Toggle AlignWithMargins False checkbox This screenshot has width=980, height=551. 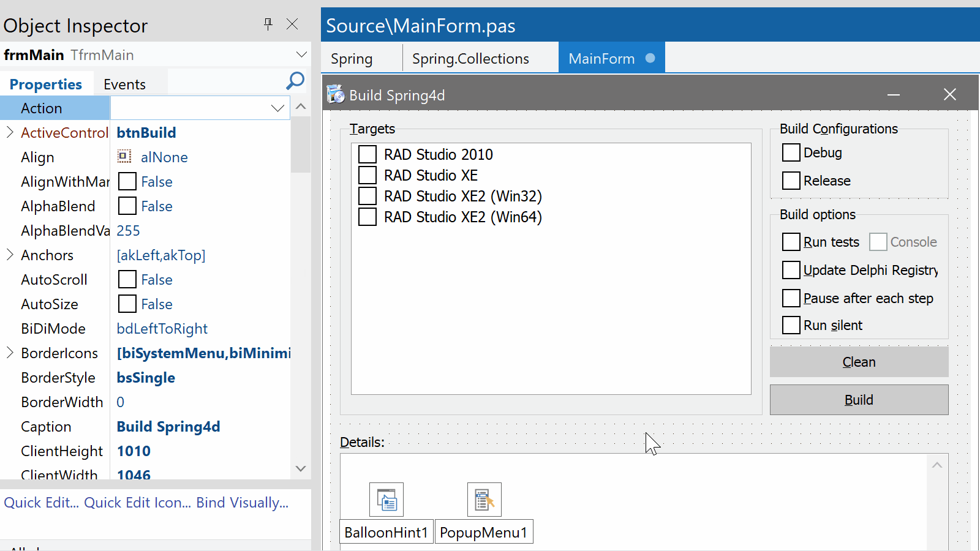click(127, 181)
